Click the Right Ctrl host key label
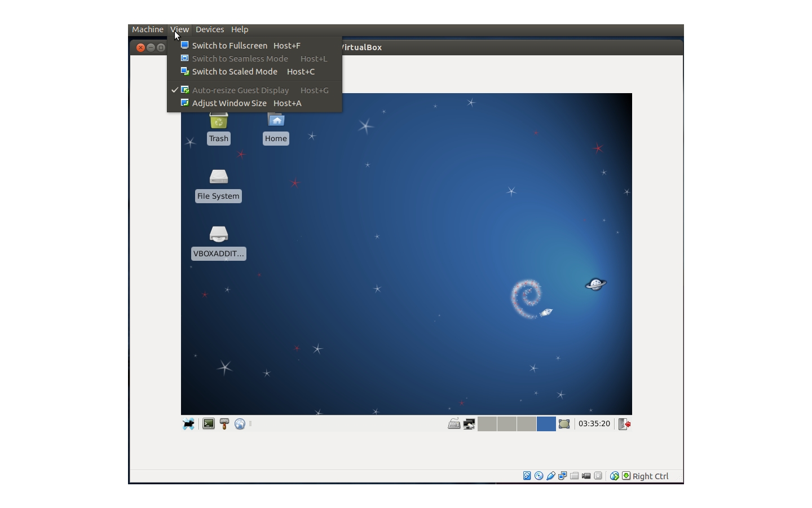The width and height of the screenshot is (812, 508). (x=650, y=476)
